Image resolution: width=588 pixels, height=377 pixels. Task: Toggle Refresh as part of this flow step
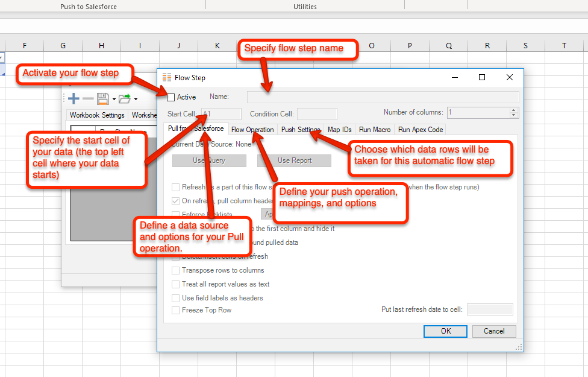[175, 187]
